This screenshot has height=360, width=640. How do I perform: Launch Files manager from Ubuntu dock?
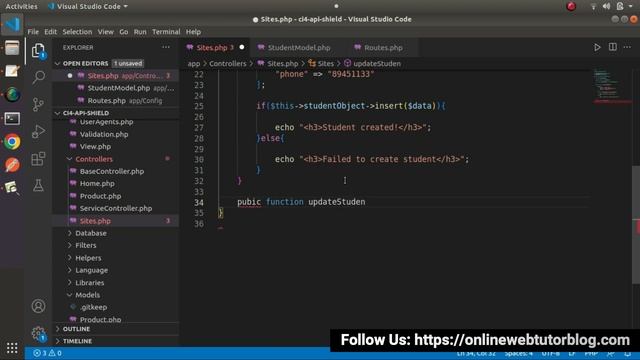pos(12,48)
